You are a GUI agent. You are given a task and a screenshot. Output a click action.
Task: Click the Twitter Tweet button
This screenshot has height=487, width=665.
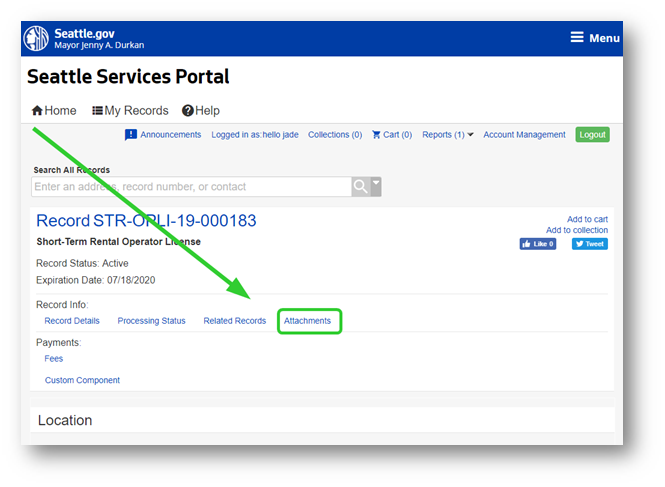(x=589, y=244)
